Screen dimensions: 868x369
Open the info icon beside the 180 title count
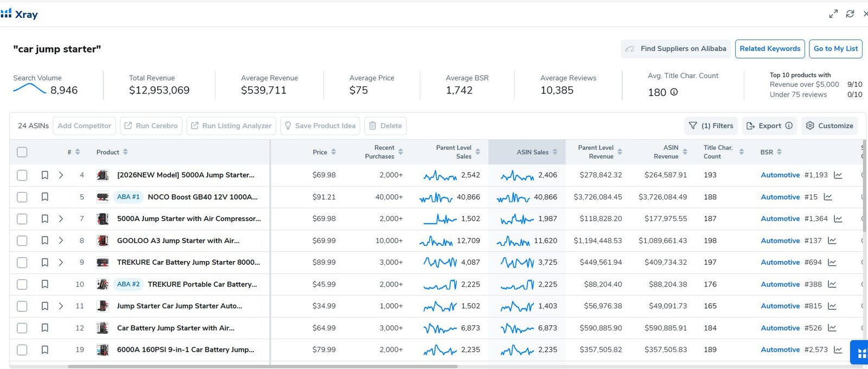674,92
